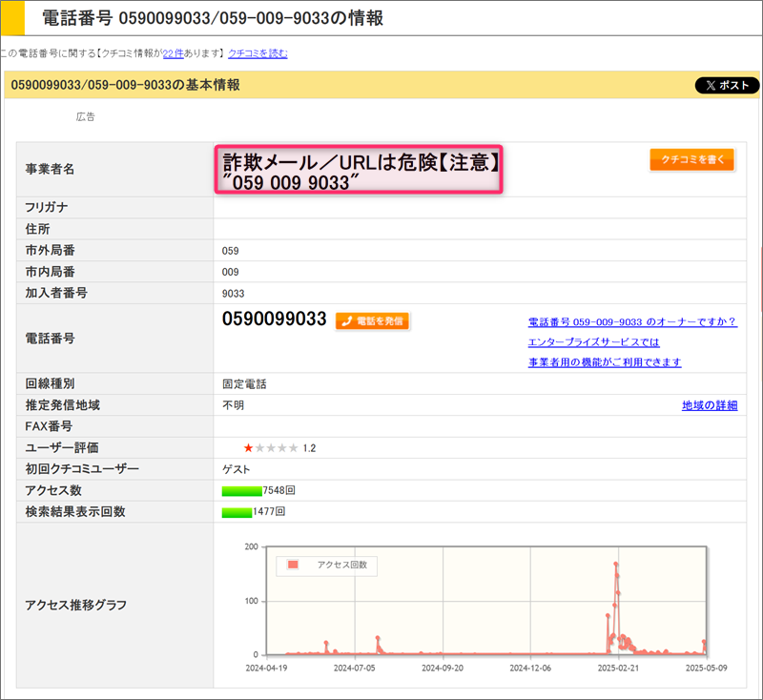
Task: Click the アクセス推移グラフ row label
Action: coord(76,606)
